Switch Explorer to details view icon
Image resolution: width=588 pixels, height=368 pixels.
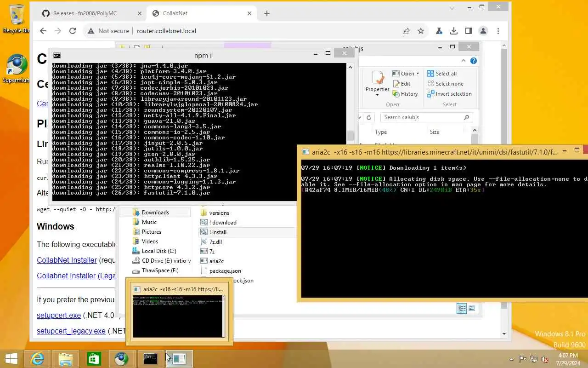[462, 308]
